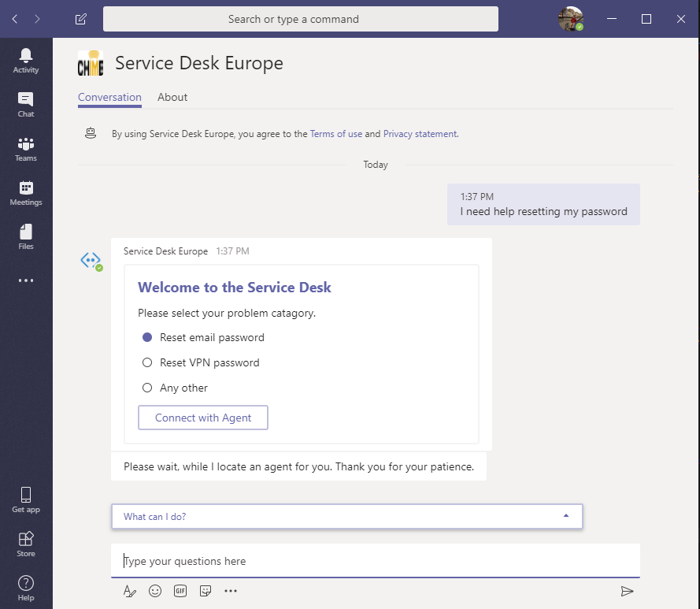Open the Chat section
Viewport: 700px width, 609px height.
[x=26, y=105]
